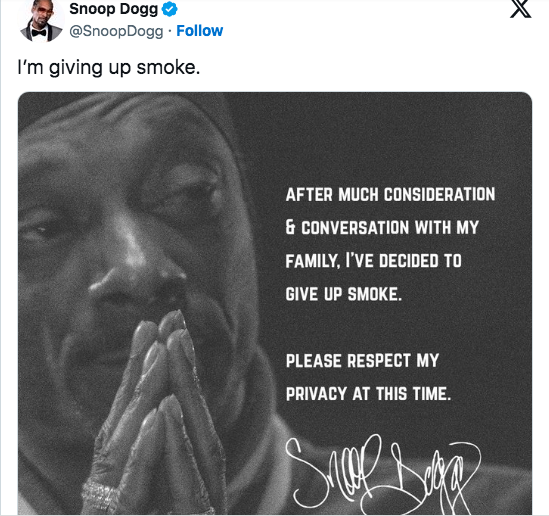
Task: Click the blue verified badge
Action: coord(170,9)
